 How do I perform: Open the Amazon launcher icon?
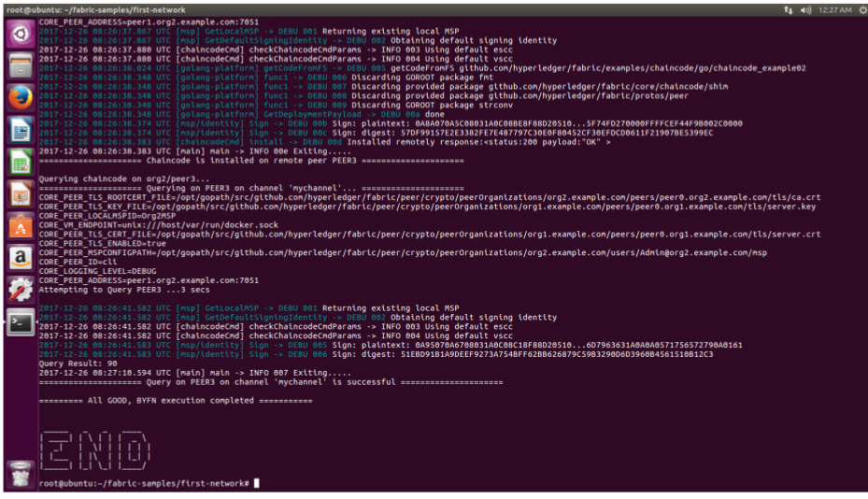coord(21,258)
